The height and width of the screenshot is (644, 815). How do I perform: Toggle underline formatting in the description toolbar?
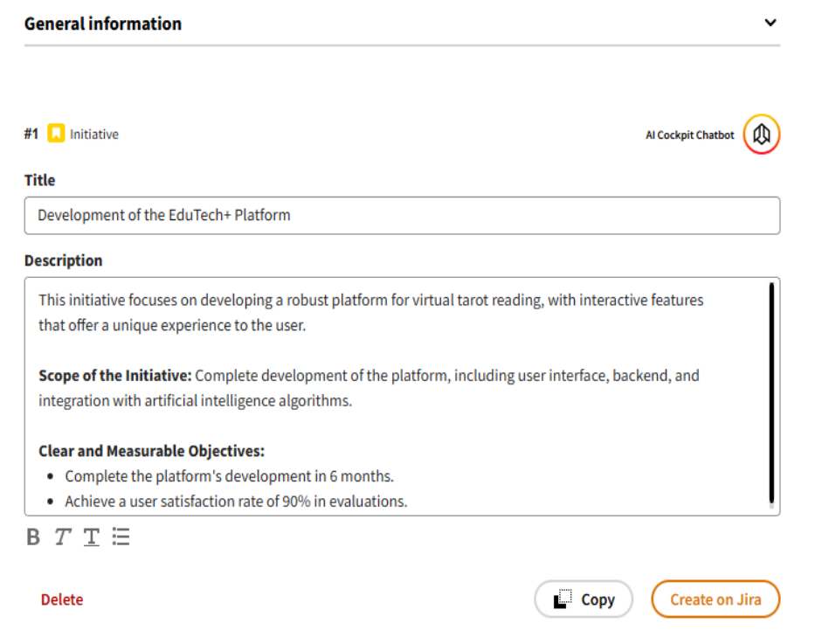coord(92,537)
